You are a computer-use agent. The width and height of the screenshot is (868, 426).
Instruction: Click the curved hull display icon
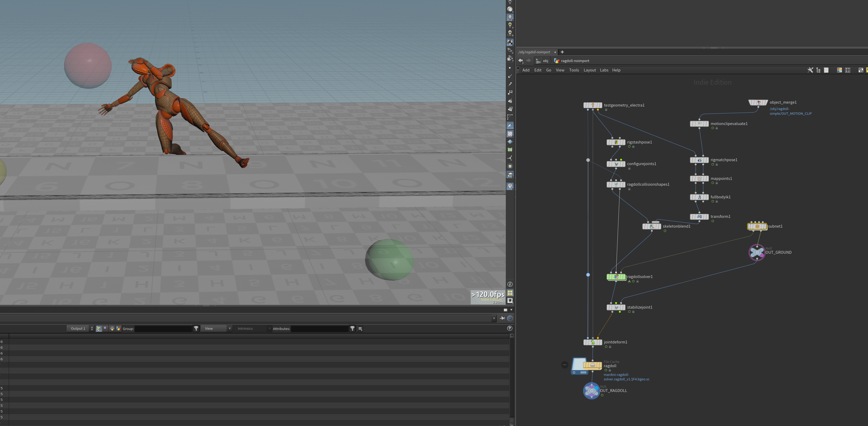tap(510, 117)
